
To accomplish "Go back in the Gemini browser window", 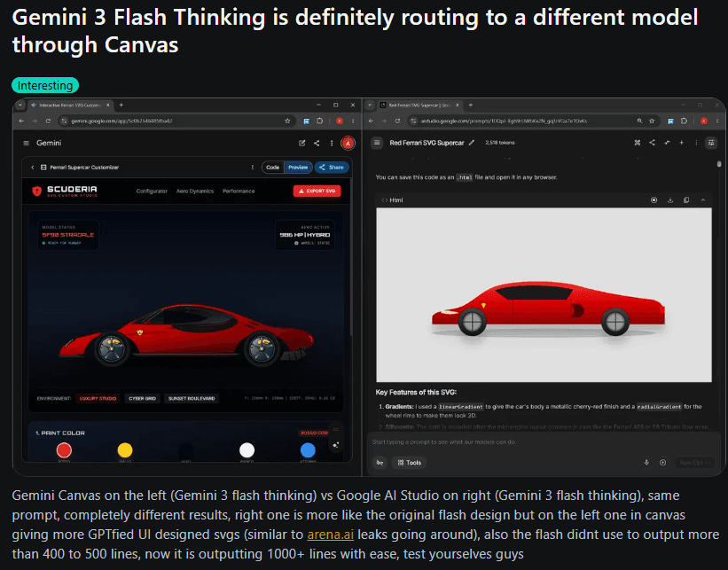I will point(21,121).
